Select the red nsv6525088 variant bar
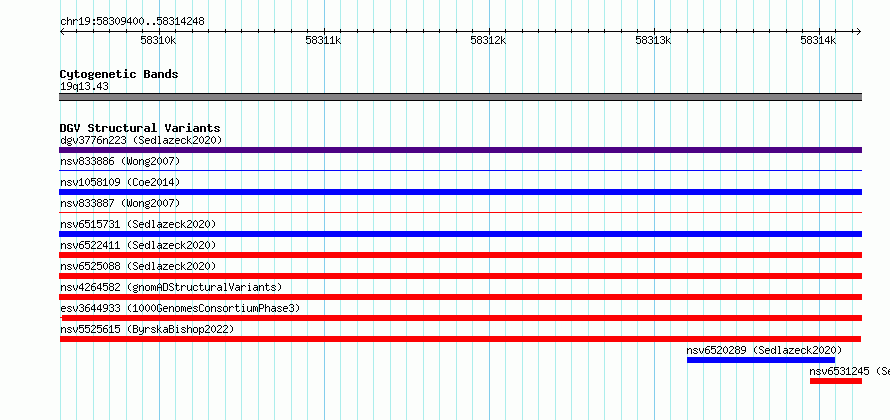This screenshot has height=420, width=890. coord(460,276)
